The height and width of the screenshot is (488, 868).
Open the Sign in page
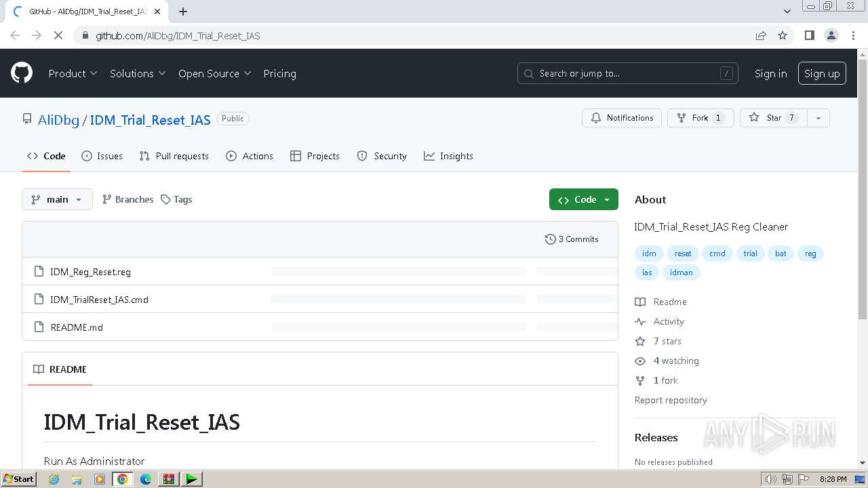(771, 73)
